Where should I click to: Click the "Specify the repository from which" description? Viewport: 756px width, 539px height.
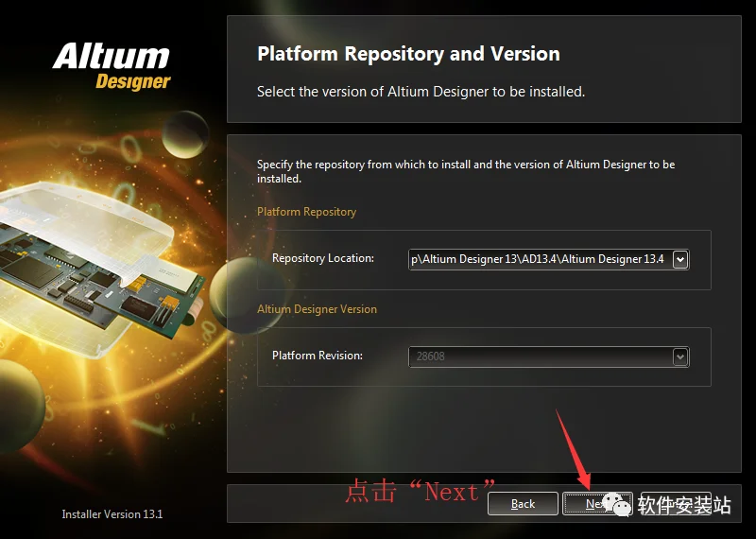pos(466,171)
